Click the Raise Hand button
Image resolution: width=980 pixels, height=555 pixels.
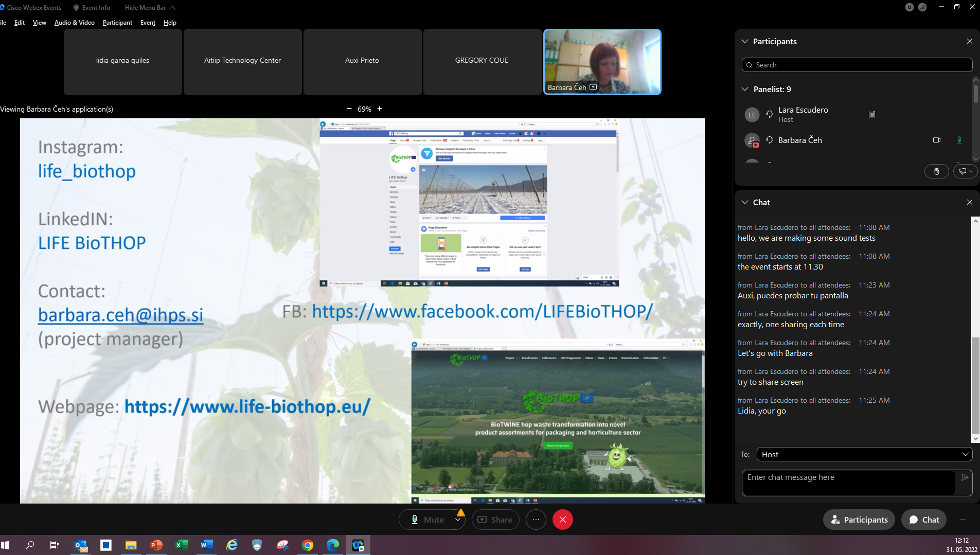[x=937, y=171]
